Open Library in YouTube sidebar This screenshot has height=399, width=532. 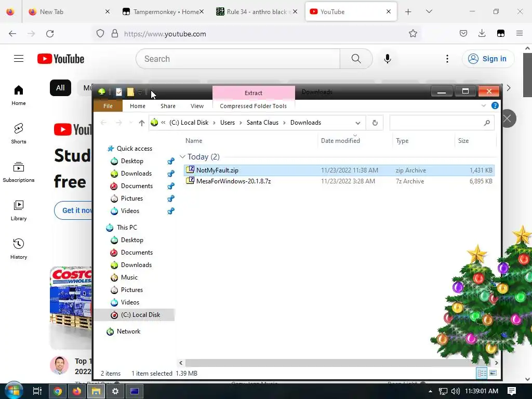[x=19, y=211]
